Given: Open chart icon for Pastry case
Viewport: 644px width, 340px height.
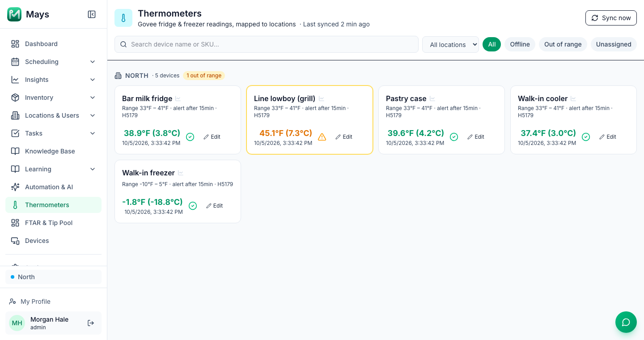Looking at the screenshot, I should pyautogui.click(x=432, y=98).
